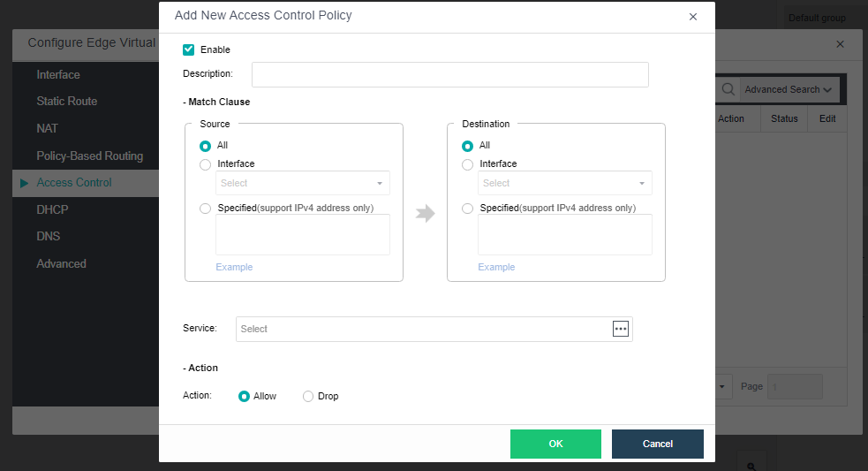Click the OK button
This screenshot has height=471, width=868.
555,444
